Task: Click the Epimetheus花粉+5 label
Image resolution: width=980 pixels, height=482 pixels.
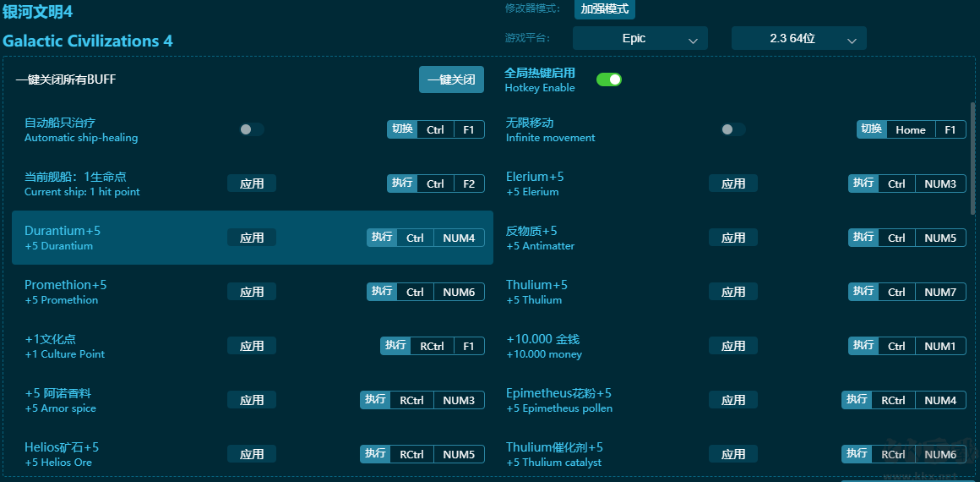Action: [558, 393]
